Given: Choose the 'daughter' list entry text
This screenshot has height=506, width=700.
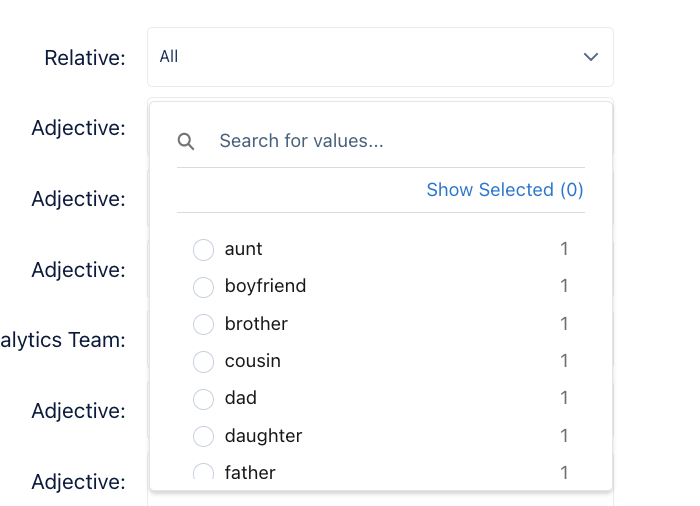Looking at the screenshot, I should click(263, 436).
